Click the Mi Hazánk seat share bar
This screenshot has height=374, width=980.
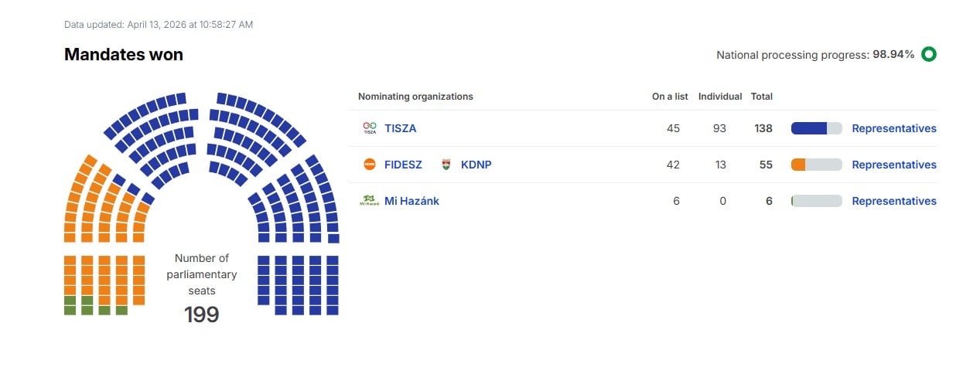click(x=816, y=201)
